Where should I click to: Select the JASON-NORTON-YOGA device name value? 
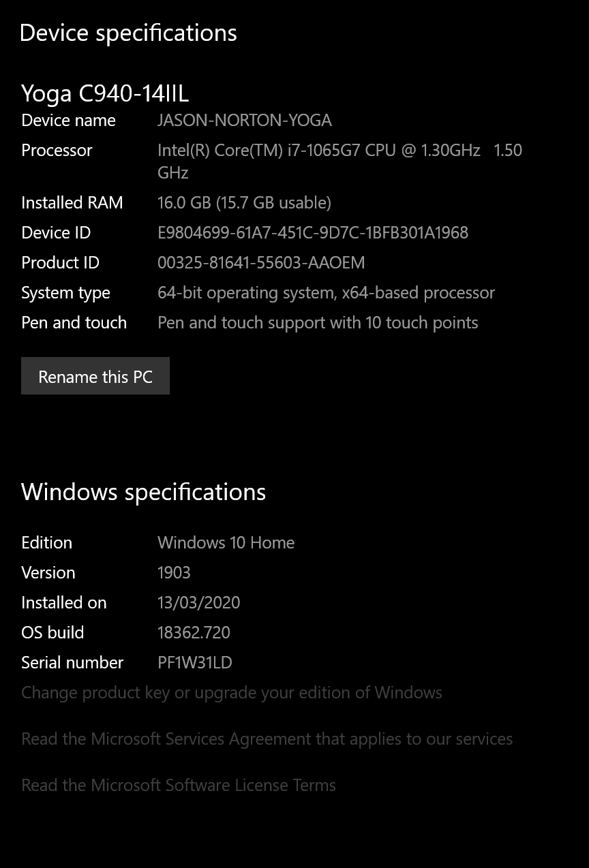[x=244, y=121]
